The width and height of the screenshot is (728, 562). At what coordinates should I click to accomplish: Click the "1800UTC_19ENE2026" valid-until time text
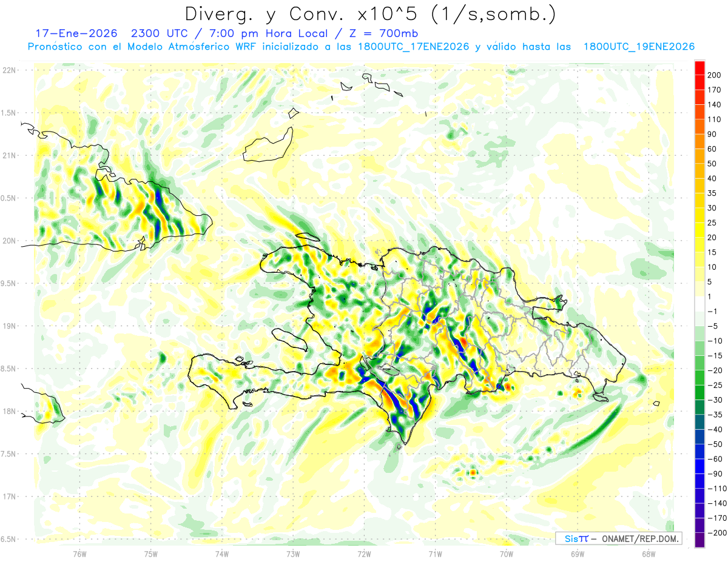point(638,47)
